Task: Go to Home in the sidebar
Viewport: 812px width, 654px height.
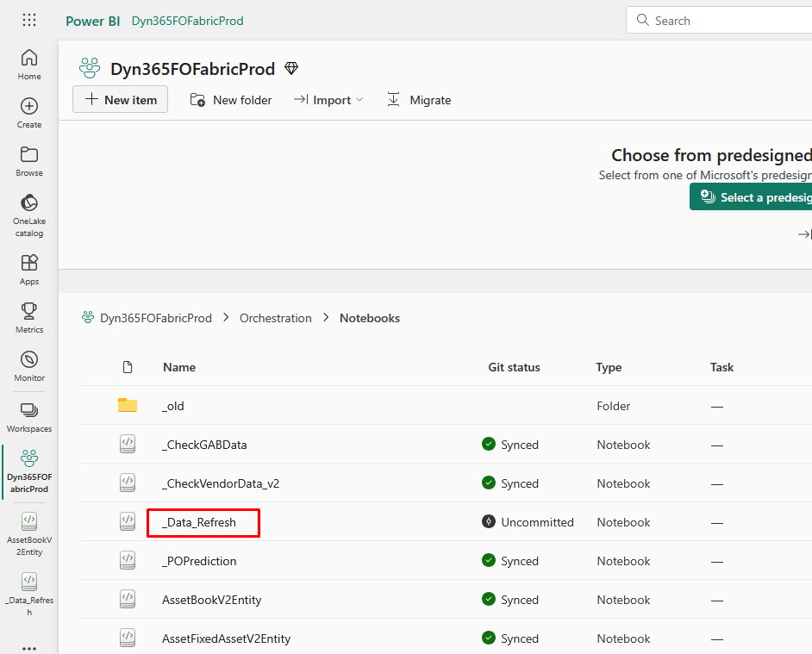Action: [29, 65]
